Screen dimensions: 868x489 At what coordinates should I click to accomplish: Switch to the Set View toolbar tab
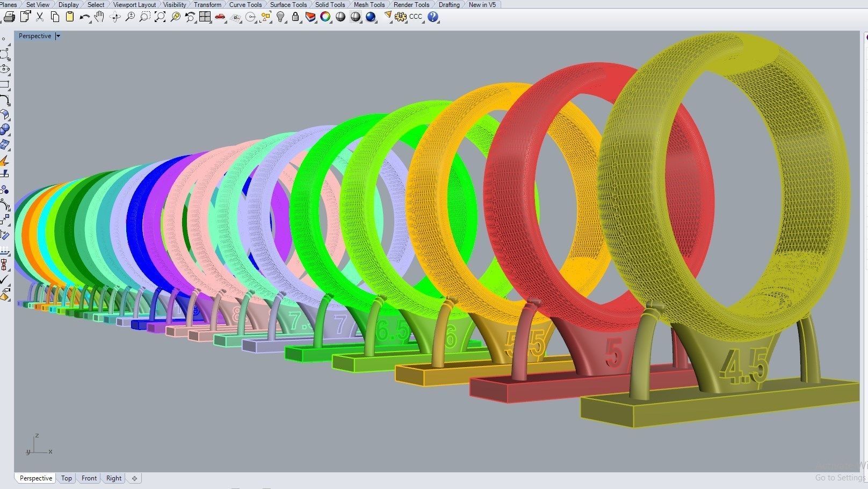pyautogui.click(x=38, y=4)
